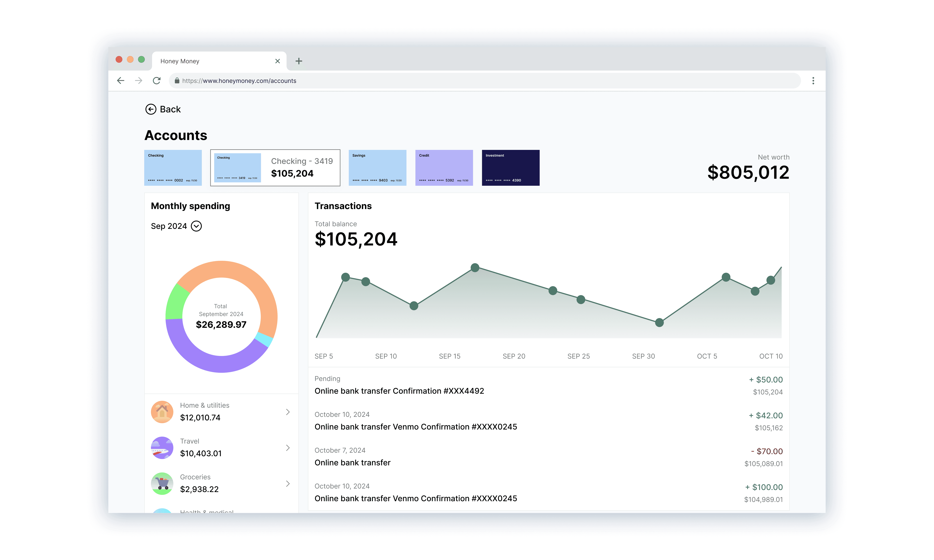Click the SEP 20 axis label
Image resolution: width=934 pixels, height=560 pixels.
coord(514,356)
